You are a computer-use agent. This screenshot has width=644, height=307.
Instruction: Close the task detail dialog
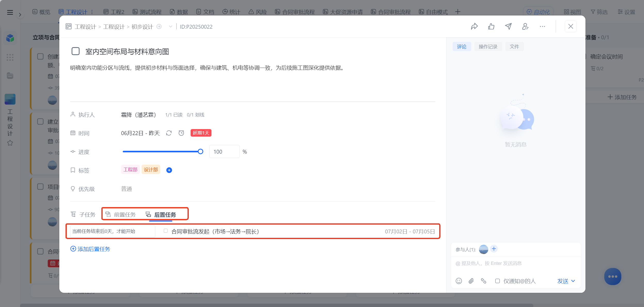coord(571,27)
